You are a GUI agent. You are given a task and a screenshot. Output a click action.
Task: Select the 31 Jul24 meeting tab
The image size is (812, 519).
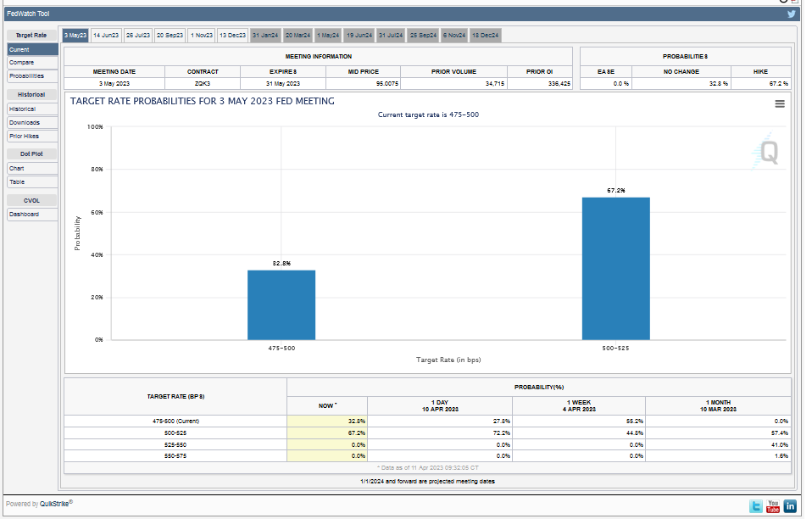pyautogui.click(x=391, y=36)
